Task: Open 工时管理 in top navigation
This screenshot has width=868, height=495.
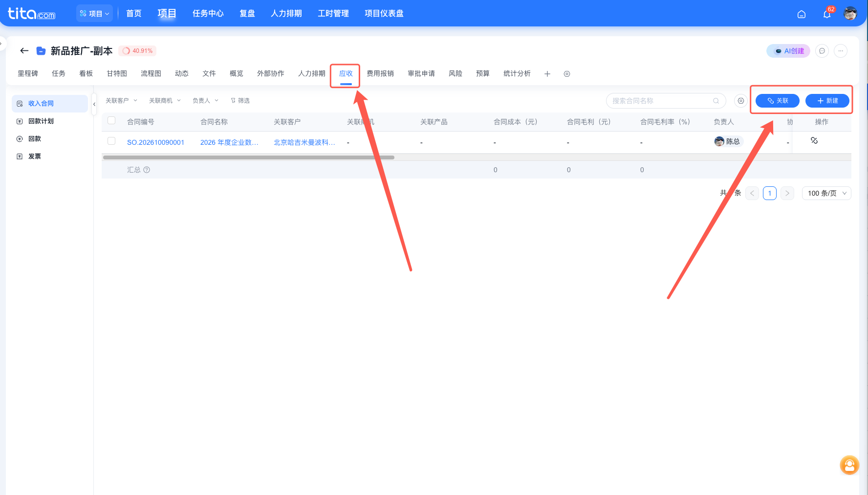Action: (x=333, y=13)
